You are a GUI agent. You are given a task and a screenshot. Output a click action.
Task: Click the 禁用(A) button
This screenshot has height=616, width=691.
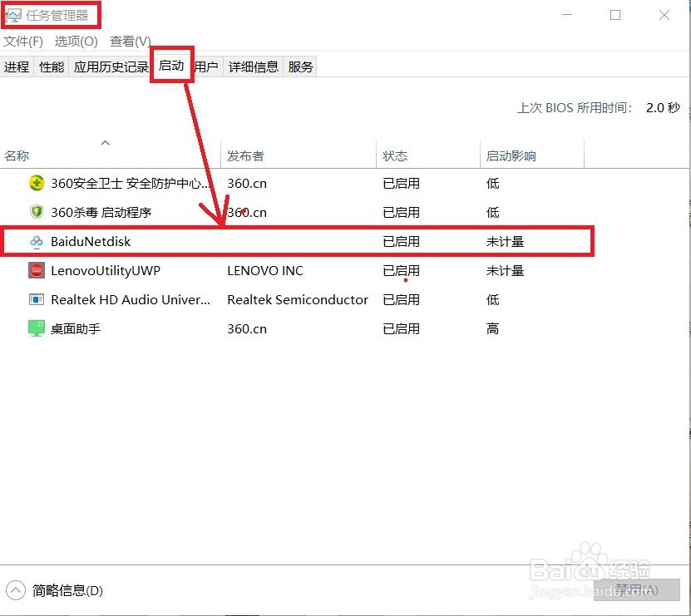point(634,590)
